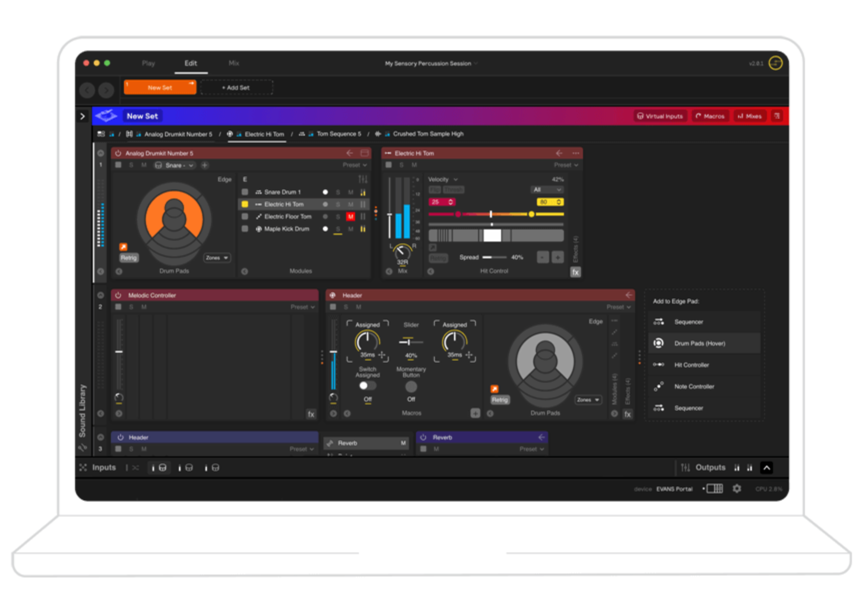Image resolution: width=868 pixels, height=608 pixels.
Task: Open Analog Drumkit Number 5 breadcrumb
Action: coord(178,134)
